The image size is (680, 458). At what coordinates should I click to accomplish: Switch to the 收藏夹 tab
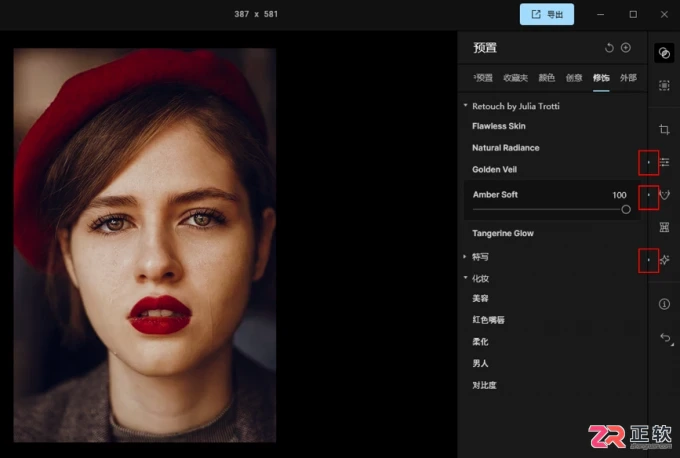(515, 78)
